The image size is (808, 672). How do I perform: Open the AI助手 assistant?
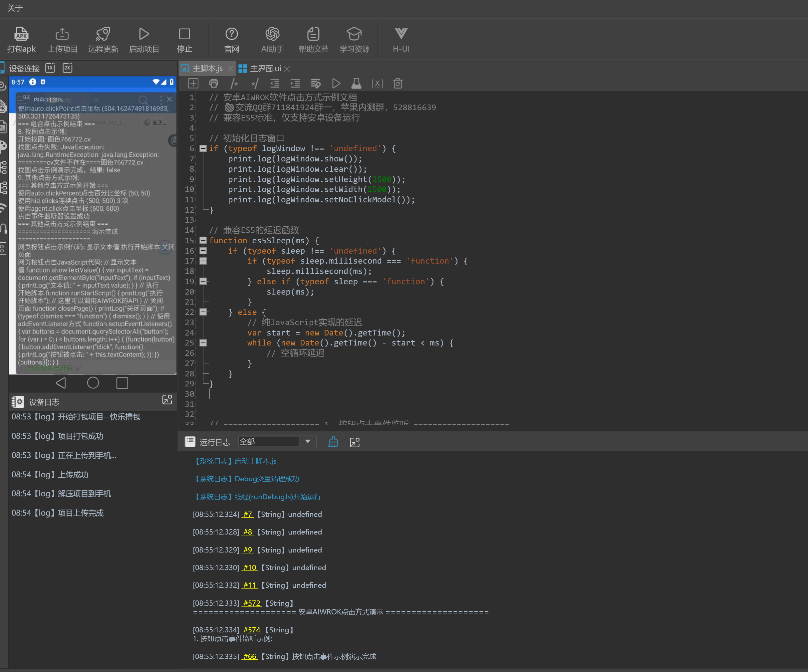[272, 34]
